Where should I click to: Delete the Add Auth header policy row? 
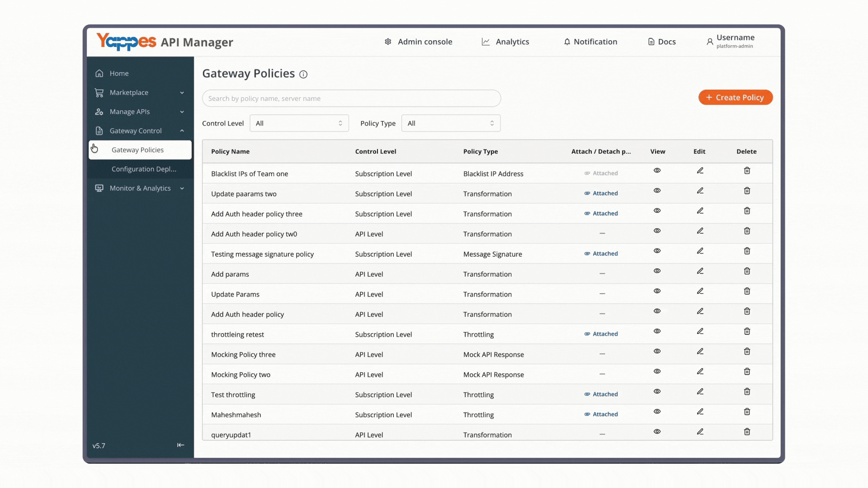tap(747, 311)
